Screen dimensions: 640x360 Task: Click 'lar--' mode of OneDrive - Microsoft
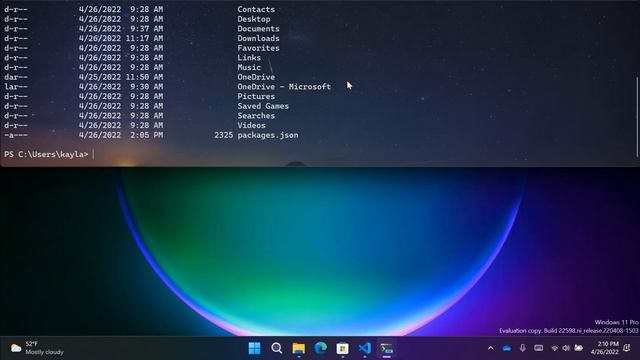pos(16,87)
